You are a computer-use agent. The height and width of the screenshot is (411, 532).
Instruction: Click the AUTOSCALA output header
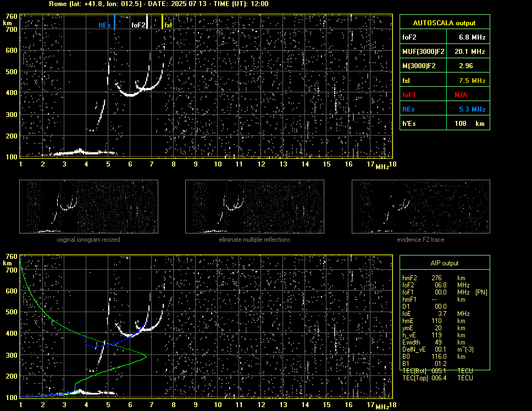445,23
